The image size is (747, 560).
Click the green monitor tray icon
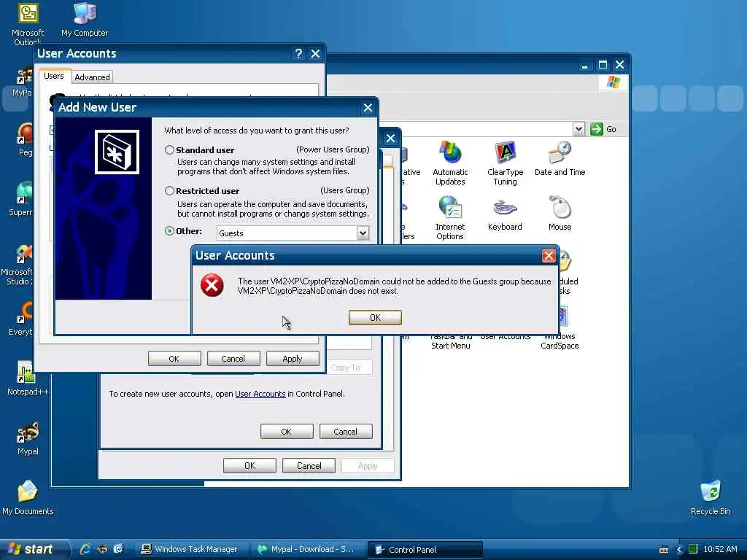point(693,549)
